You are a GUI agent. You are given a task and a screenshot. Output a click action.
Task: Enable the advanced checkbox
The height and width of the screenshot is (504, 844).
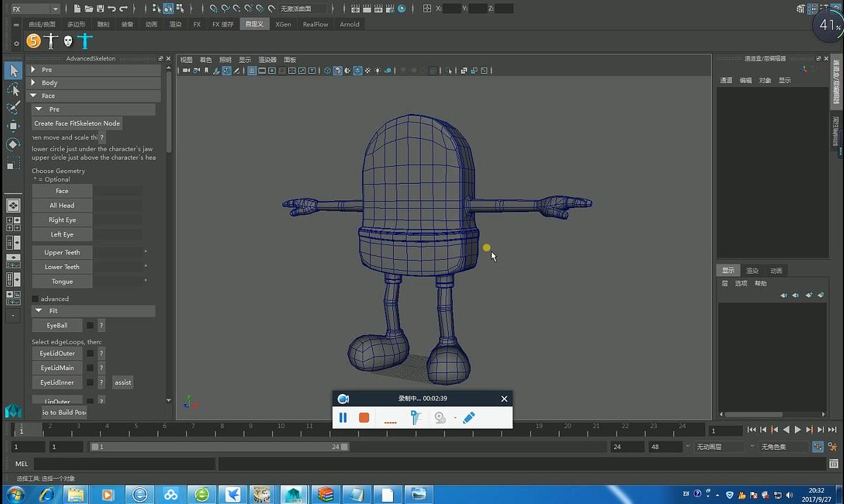click(x=36, y=299)
